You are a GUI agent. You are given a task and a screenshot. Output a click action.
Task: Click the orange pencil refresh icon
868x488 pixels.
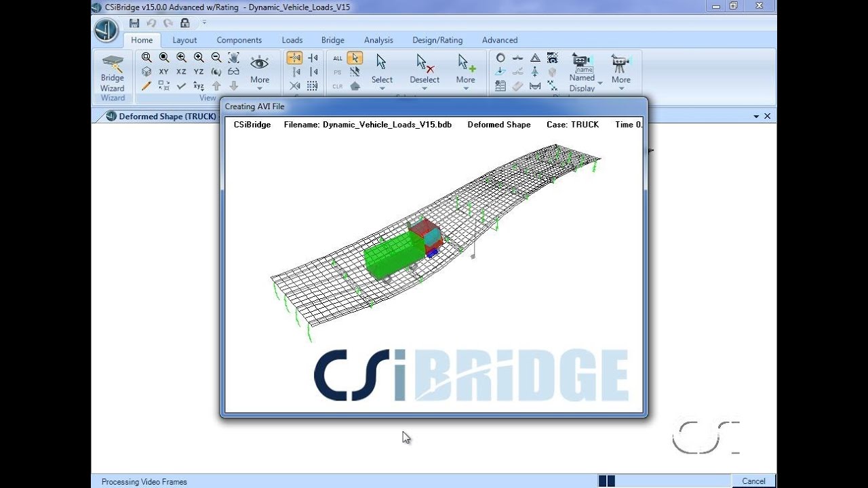(x=146, y=86)
